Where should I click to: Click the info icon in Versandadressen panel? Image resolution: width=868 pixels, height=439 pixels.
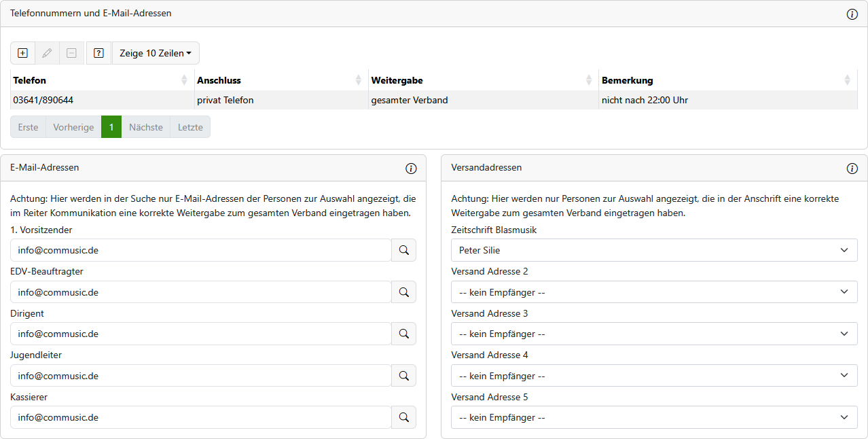[x=852, y=169]
